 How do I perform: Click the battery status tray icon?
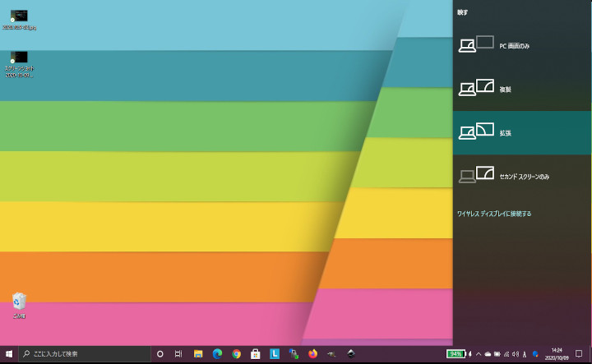coord(497,354)
